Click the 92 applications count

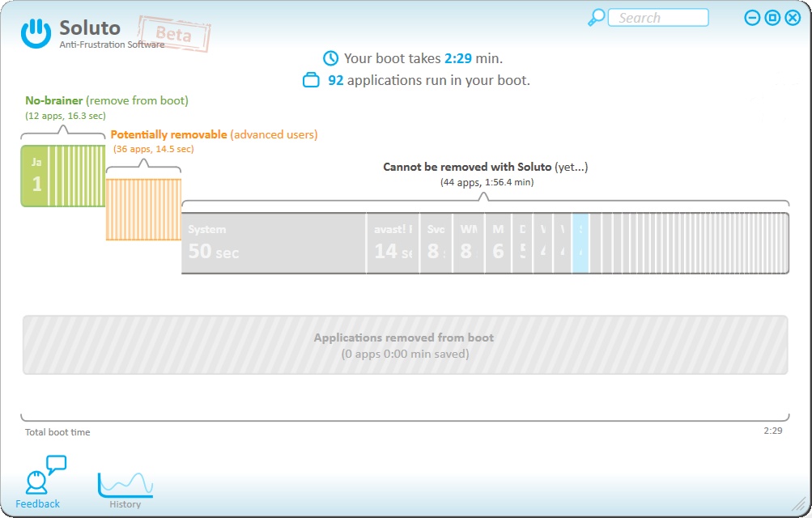click(336, 81)
